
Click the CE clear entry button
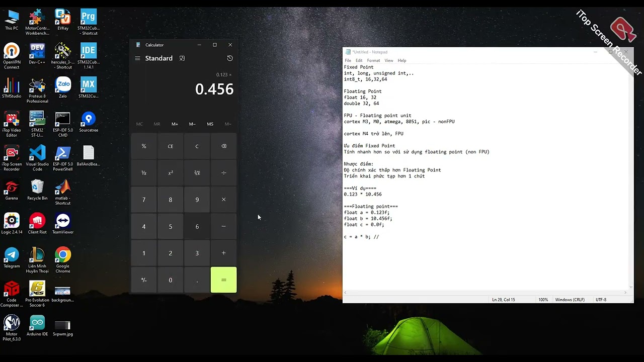click(171, 146)
